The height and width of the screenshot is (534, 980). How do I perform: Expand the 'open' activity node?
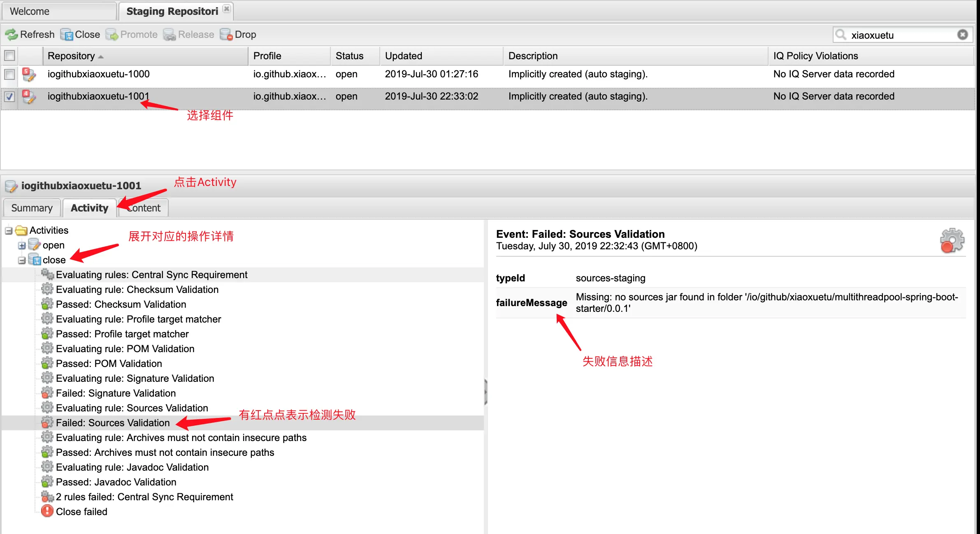pyautogui.click(x=22, y=246)
